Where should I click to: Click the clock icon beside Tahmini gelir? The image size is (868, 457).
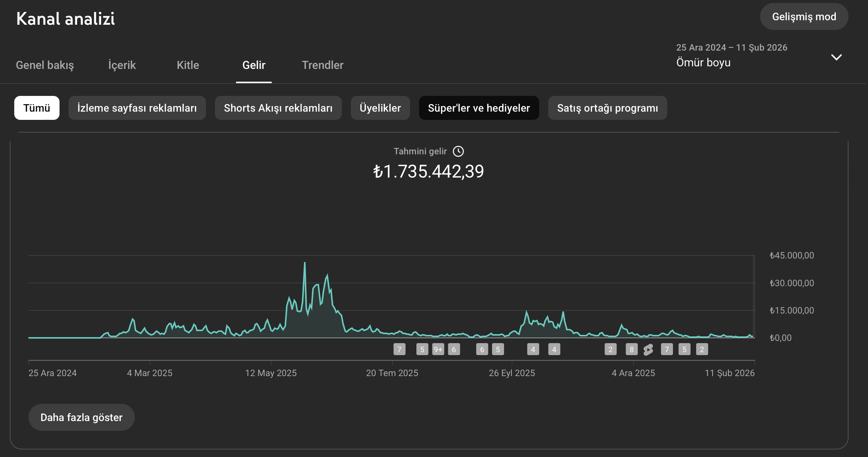458,151
